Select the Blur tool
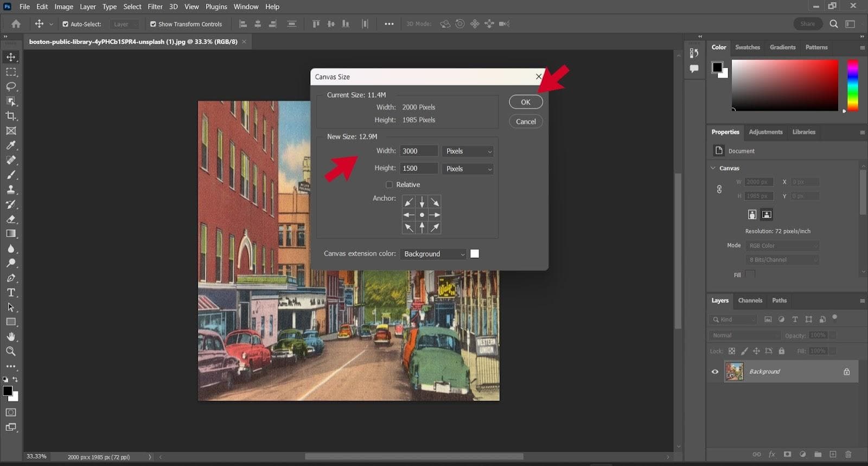 tap(11, 248)
